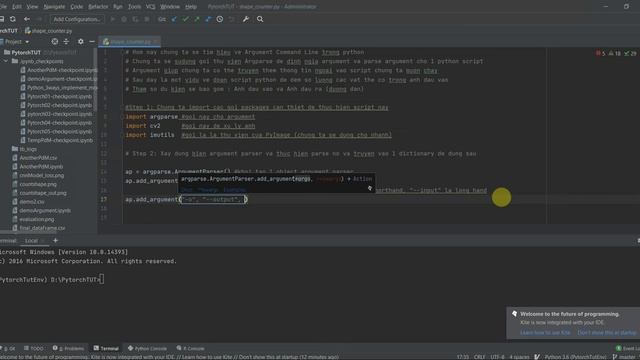640x360 pixels.
Task: Click the Rollback undo arrow icon
Action: pos(232,19)
